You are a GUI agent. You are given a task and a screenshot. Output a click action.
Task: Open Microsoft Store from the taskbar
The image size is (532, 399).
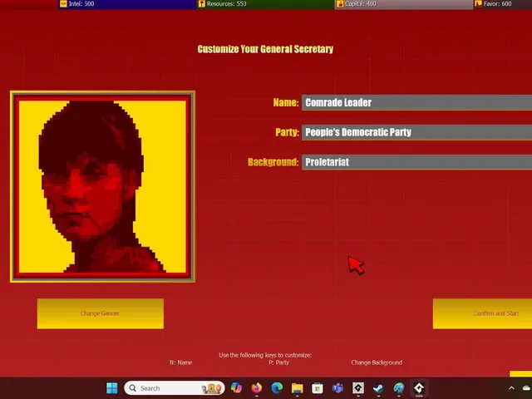(x=318, y=387)
